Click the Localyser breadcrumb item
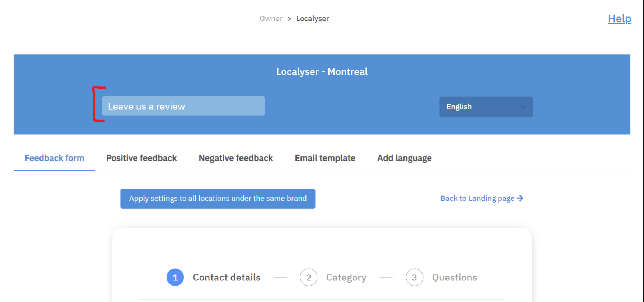 [312, 19]
